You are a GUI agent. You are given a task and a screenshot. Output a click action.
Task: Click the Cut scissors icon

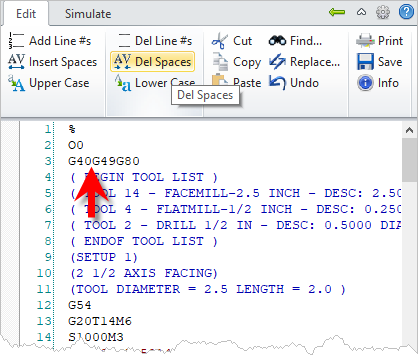pos(220,41)
